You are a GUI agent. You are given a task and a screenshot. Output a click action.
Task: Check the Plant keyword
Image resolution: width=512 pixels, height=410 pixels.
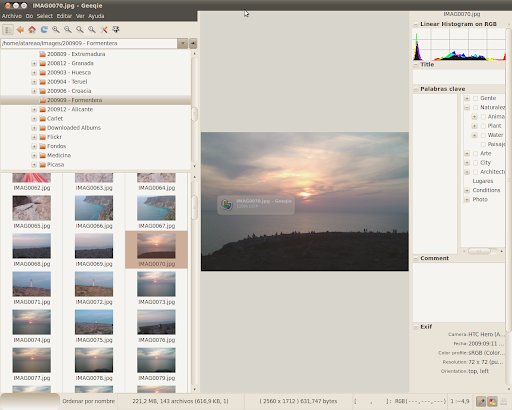coord(483,126)
